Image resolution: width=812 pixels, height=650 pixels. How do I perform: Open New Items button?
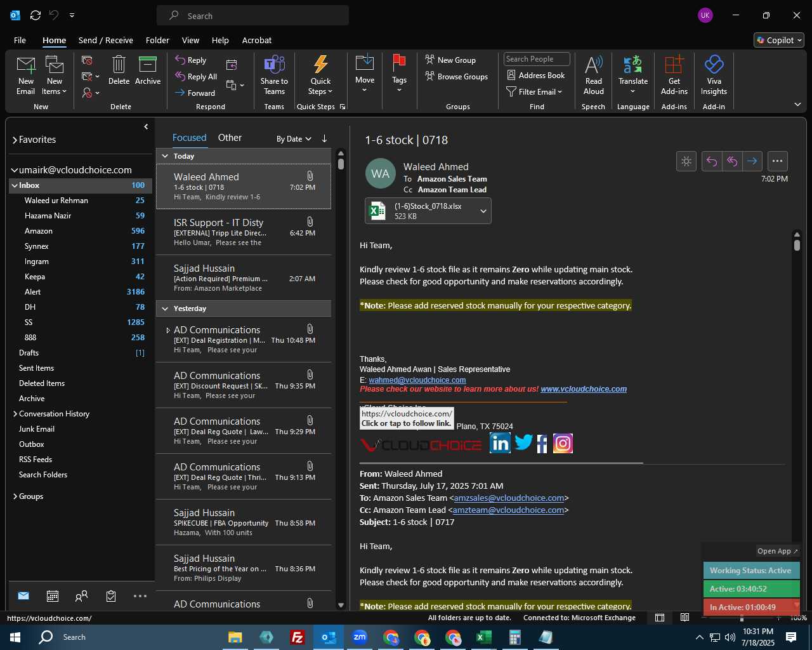(55, 76)
